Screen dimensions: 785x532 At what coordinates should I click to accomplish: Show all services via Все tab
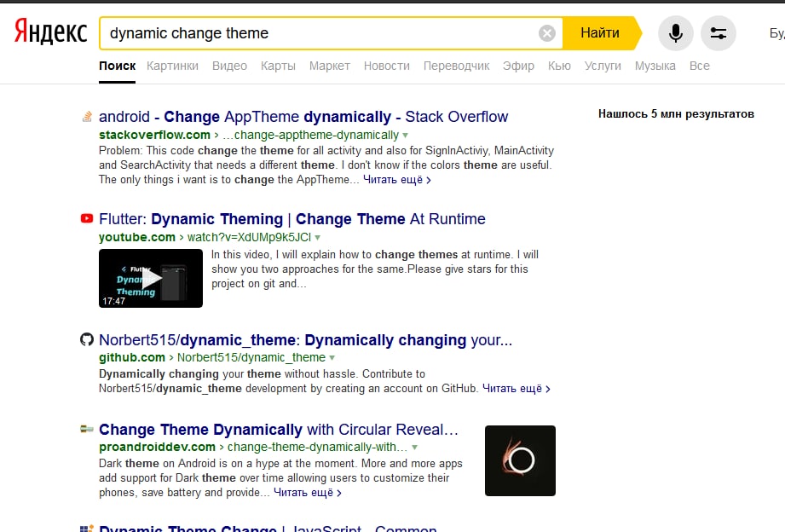pos(700,66)
